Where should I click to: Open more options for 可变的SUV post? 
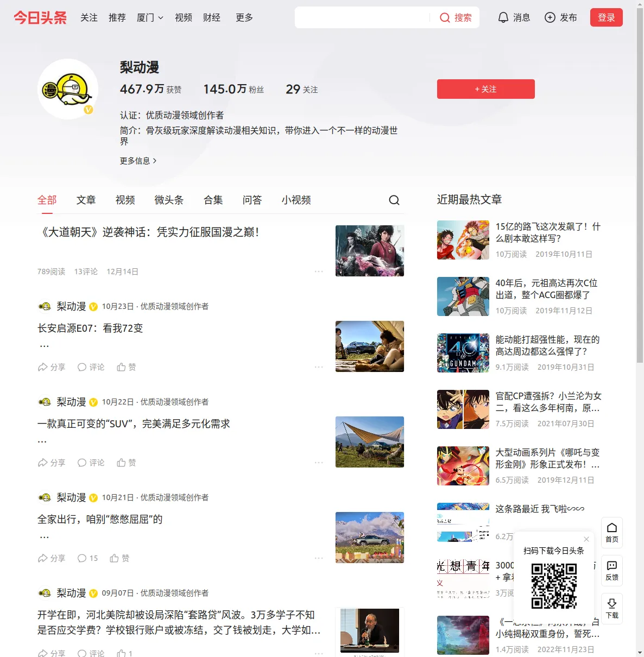[319, 462]
